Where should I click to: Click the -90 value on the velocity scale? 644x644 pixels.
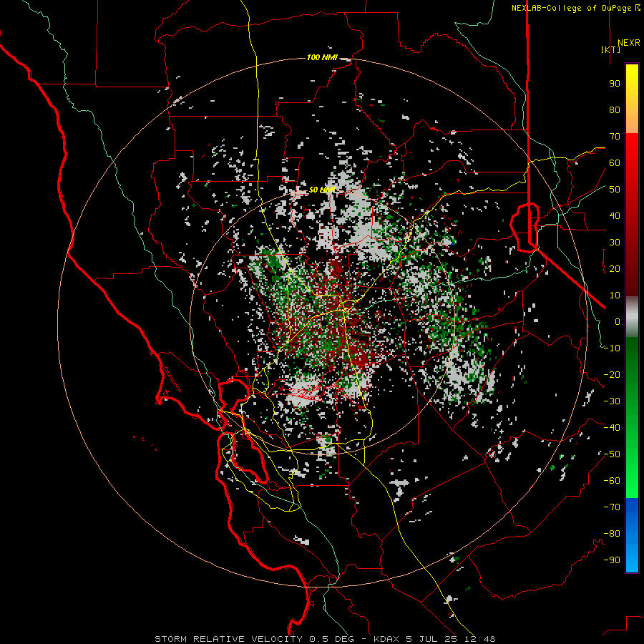tap(612, 560)
